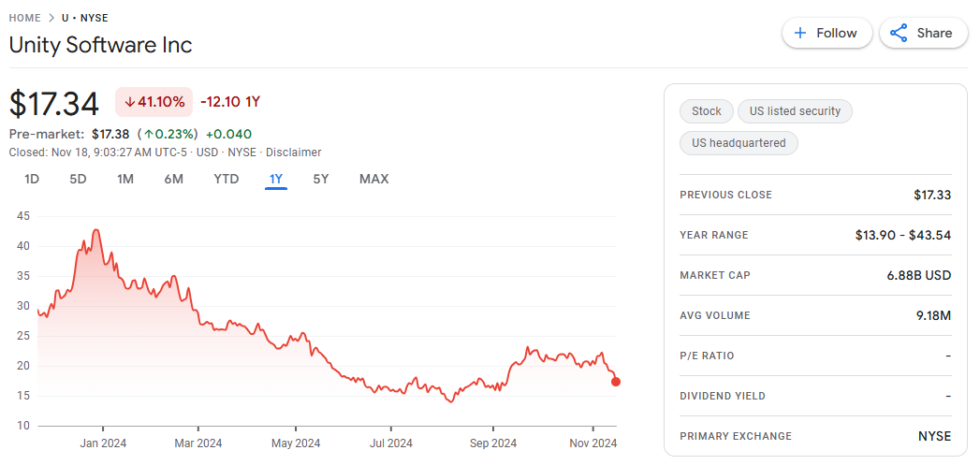Select the 1D time range tab

pos(32,179)
